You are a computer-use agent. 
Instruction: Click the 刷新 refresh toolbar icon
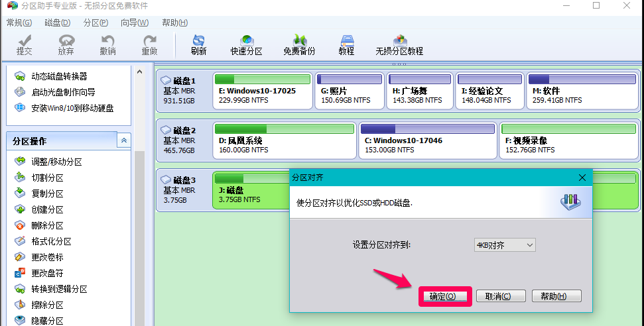click(x=198, y=44)
